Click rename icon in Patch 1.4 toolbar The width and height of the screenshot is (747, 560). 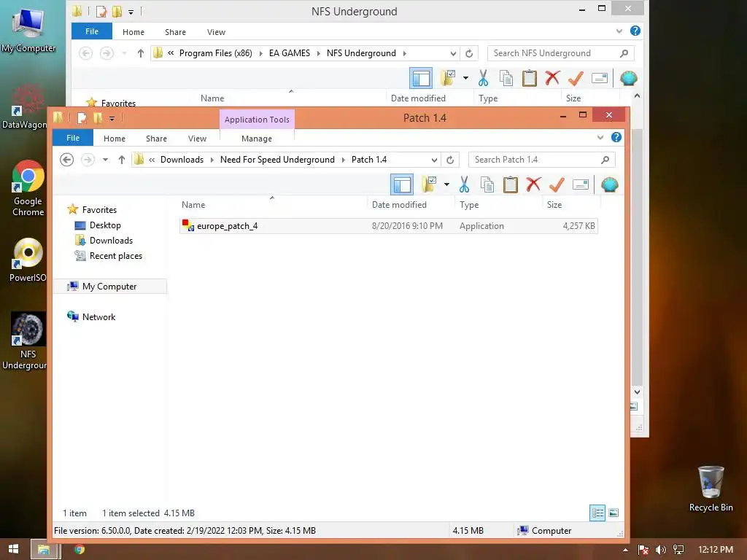pyautogui.click(x=580, y=184)
